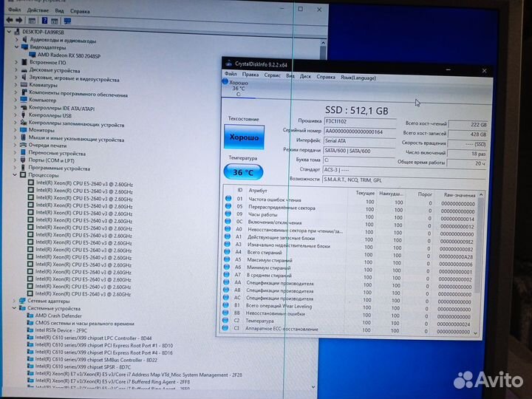The height and width of the screenshot is (399, 532).
Task: Click the 428 GB host writes value
Action: [468, 134]
